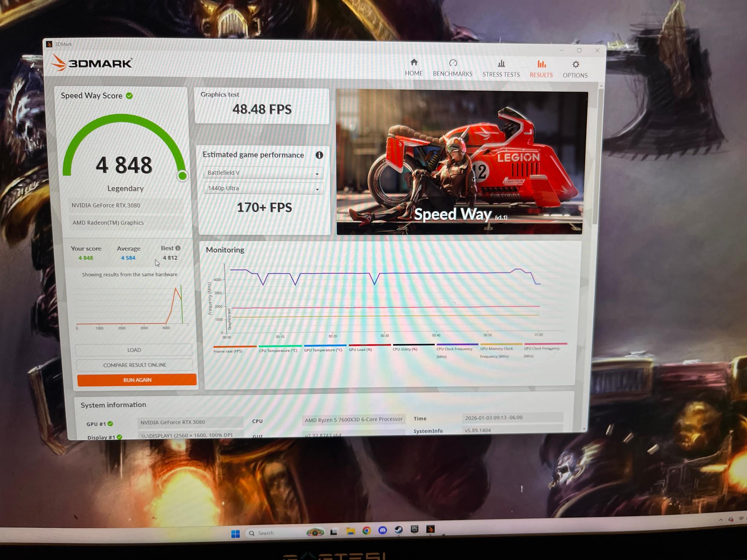The image size is (747, 560).
Task: Click the Best score value 4 812
Action: tap(170, 258)
